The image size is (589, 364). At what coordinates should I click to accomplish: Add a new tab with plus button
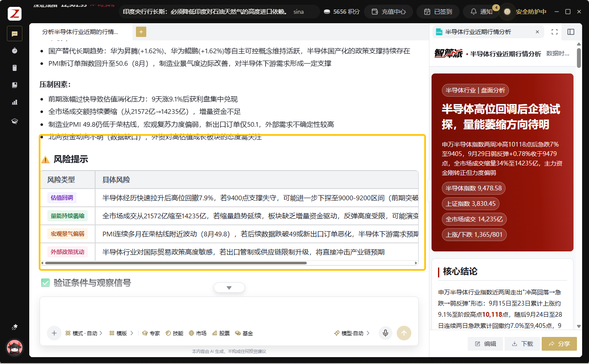pyautogui.click(x=141, y=32)
